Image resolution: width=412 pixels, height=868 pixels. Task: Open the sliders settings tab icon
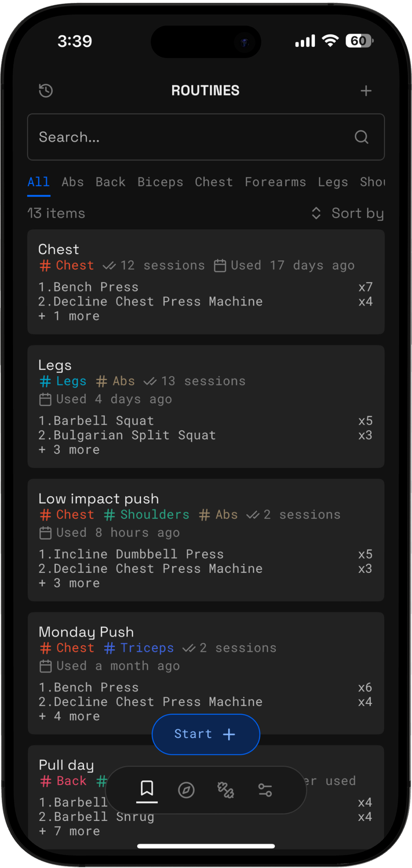265,790
